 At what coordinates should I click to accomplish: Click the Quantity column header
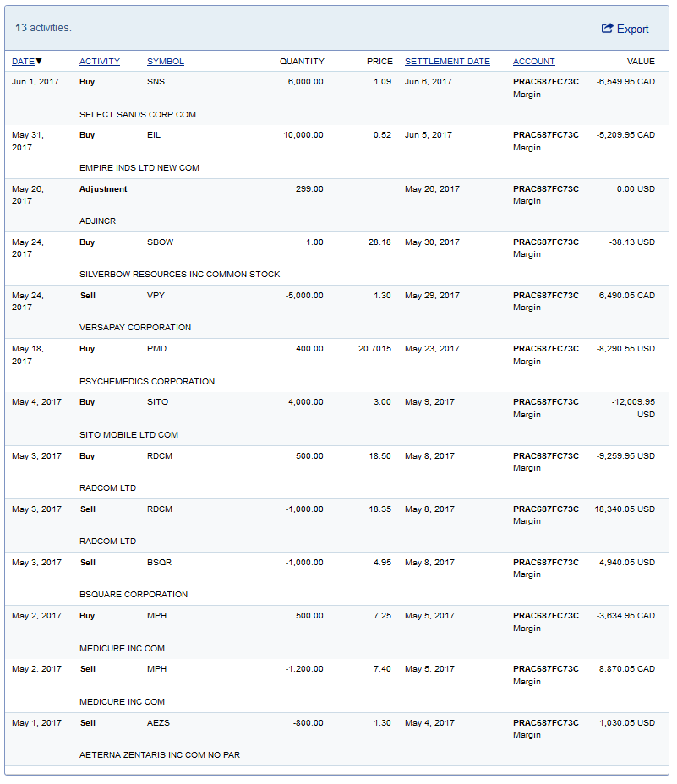pos(302,62)
